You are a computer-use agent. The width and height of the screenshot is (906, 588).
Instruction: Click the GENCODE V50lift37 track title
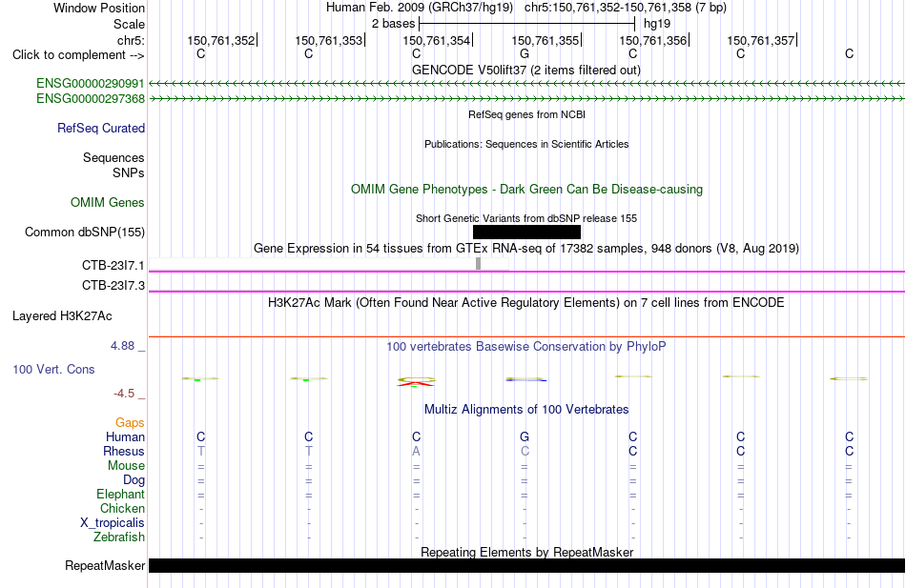tap(526, 70)
